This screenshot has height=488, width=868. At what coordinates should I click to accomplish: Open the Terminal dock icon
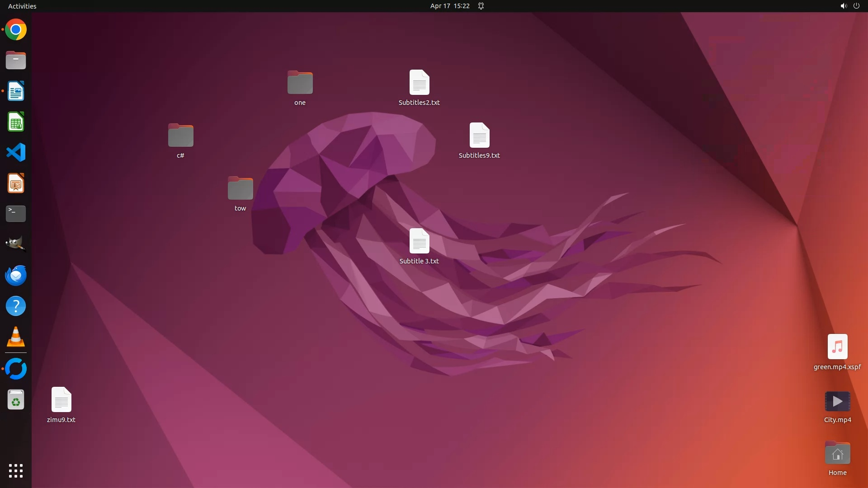click(16, 214)
